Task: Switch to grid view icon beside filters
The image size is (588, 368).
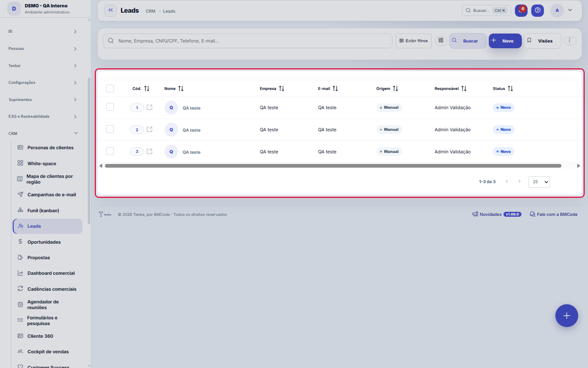Action: (x=441, y=40)
